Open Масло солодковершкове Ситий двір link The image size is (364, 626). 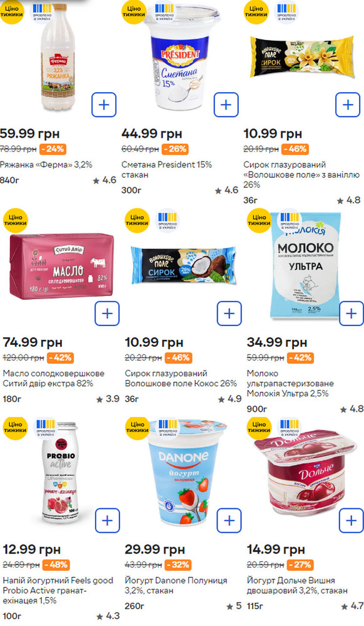pyautogui.click(x=54, y=379)
